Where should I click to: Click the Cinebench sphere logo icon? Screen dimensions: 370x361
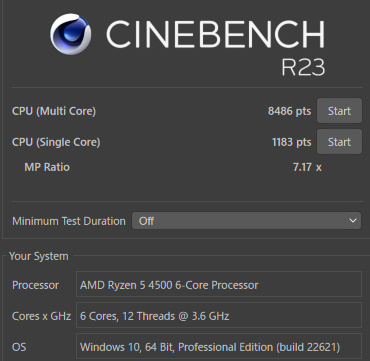tap(71, 34)
